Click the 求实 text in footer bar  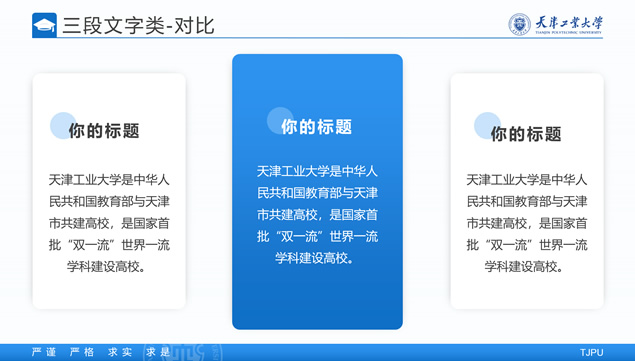pos(120,352)
